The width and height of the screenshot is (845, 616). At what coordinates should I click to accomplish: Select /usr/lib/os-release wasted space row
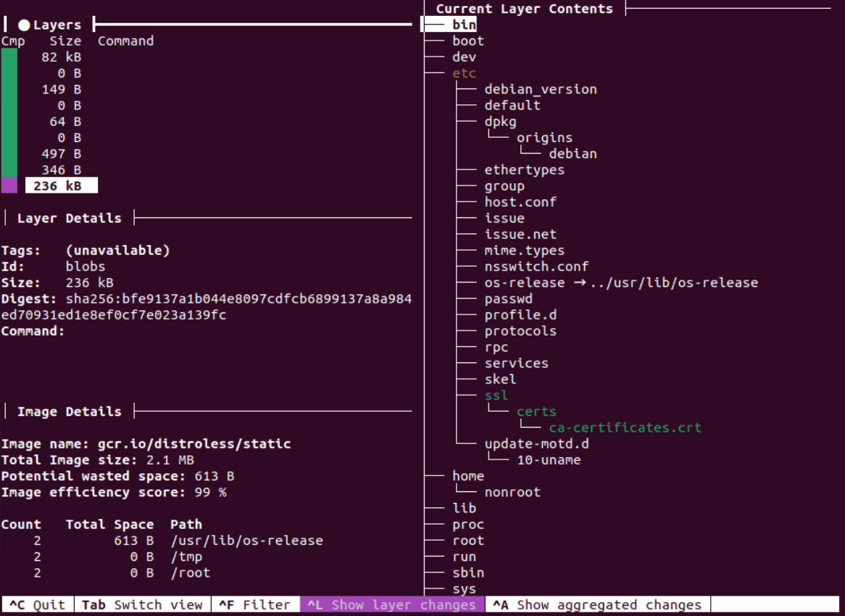[x=246, y=541]
